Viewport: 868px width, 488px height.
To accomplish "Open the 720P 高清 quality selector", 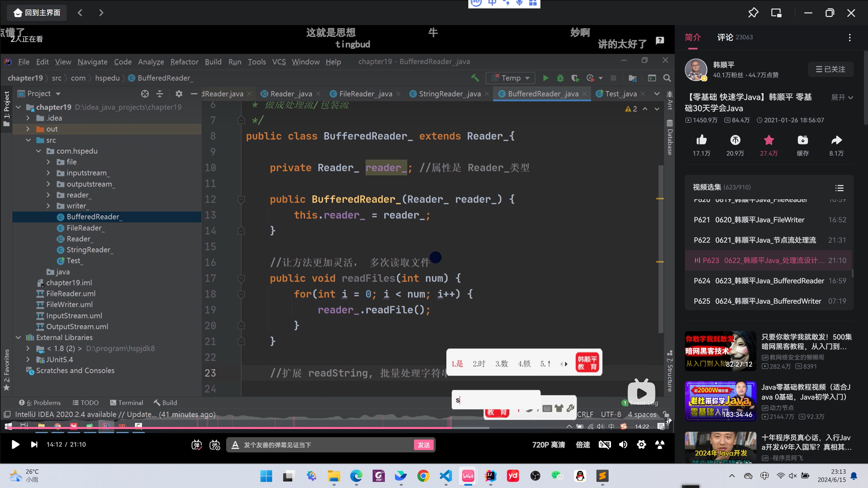I will [548, 445].
